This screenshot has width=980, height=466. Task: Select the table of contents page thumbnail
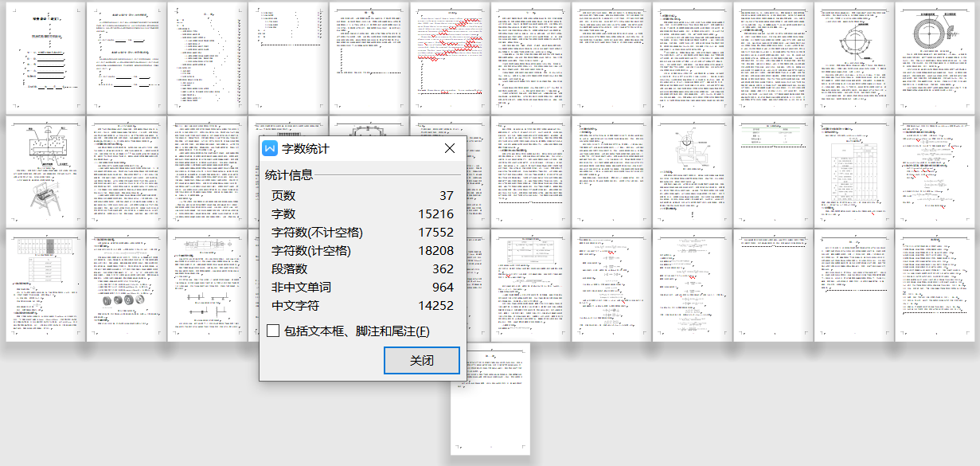(209, 56)
